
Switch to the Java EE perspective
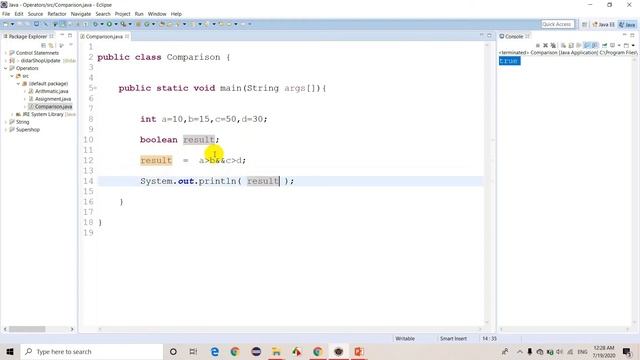tap(604, 24)
